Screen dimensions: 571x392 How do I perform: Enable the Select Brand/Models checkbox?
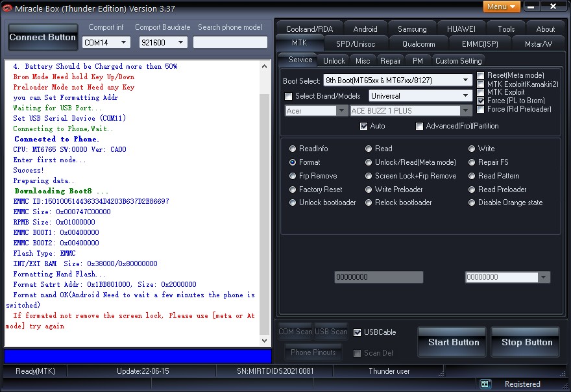tap(288, 96)
